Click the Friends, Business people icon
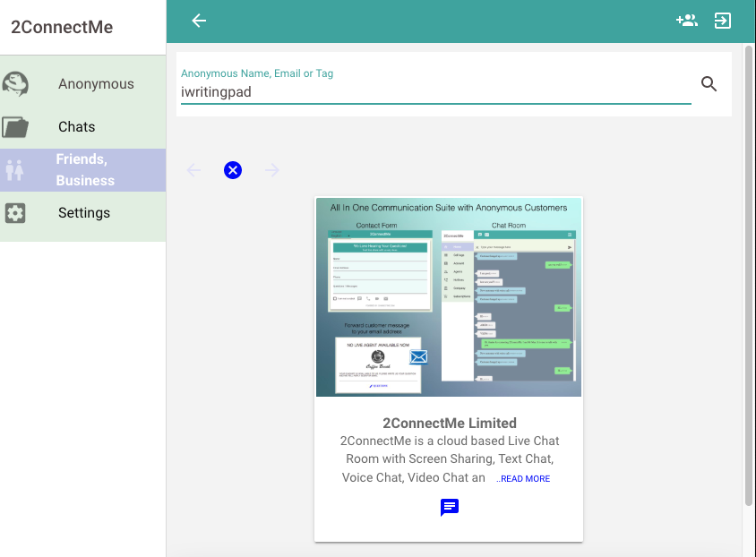The height and width of the screenshot is (557, 756). [x=15, y=170]
